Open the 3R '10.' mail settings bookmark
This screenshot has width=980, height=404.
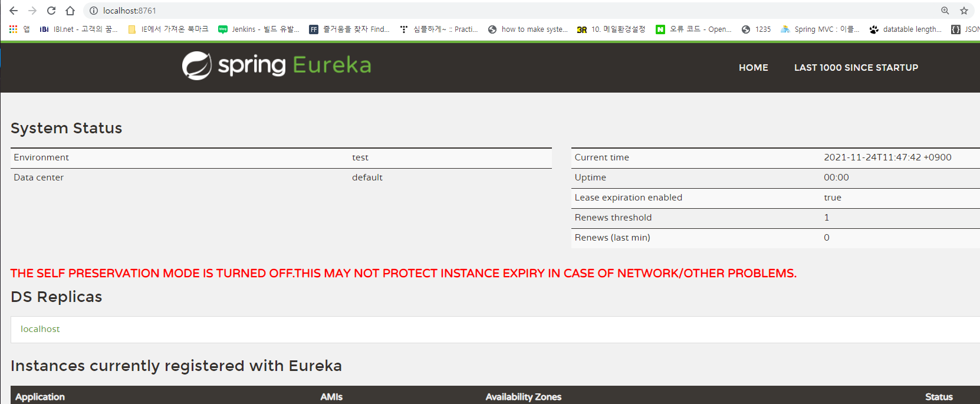tap(611, 29)
